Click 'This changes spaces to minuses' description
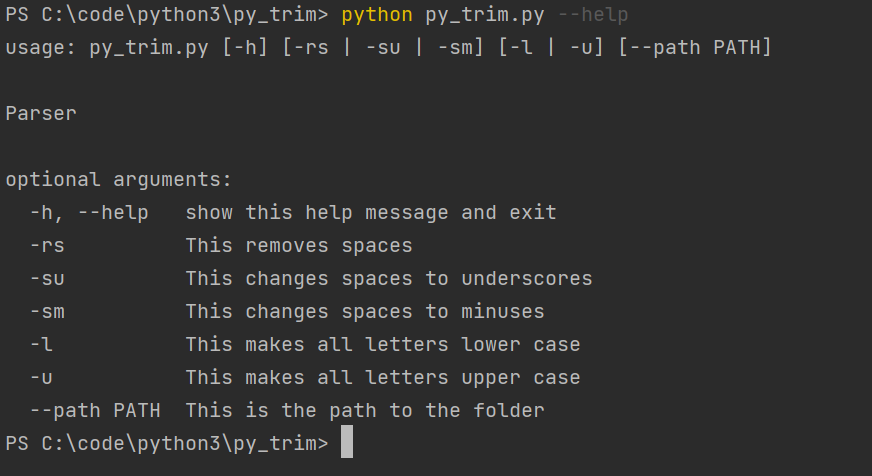This screenshot has width=872, height=476. (x=365, y=312)
